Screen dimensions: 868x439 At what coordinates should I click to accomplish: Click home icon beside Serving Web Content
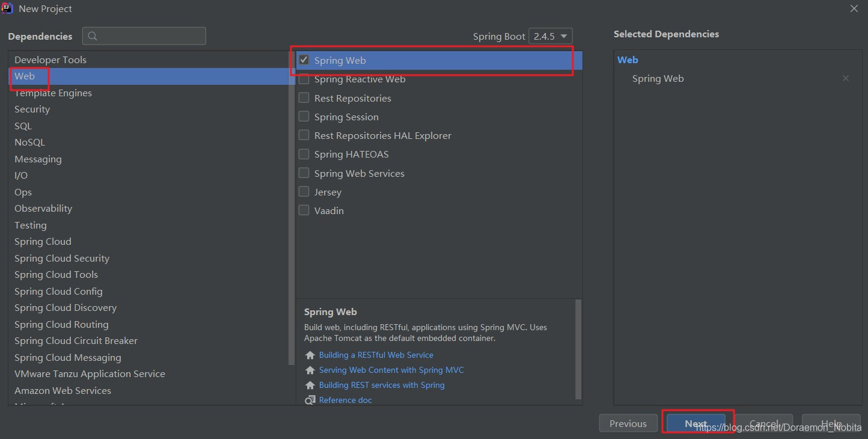click(310, 370)
